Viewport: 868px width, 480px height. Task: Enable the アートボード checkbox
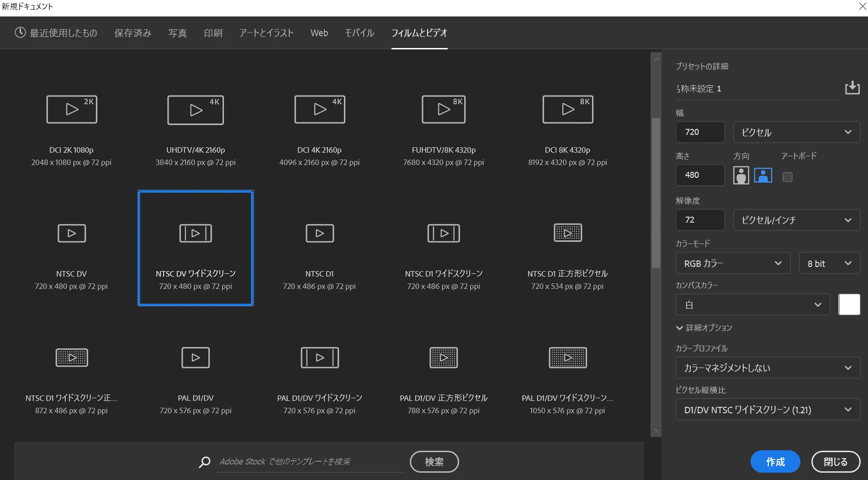(787, 176)
